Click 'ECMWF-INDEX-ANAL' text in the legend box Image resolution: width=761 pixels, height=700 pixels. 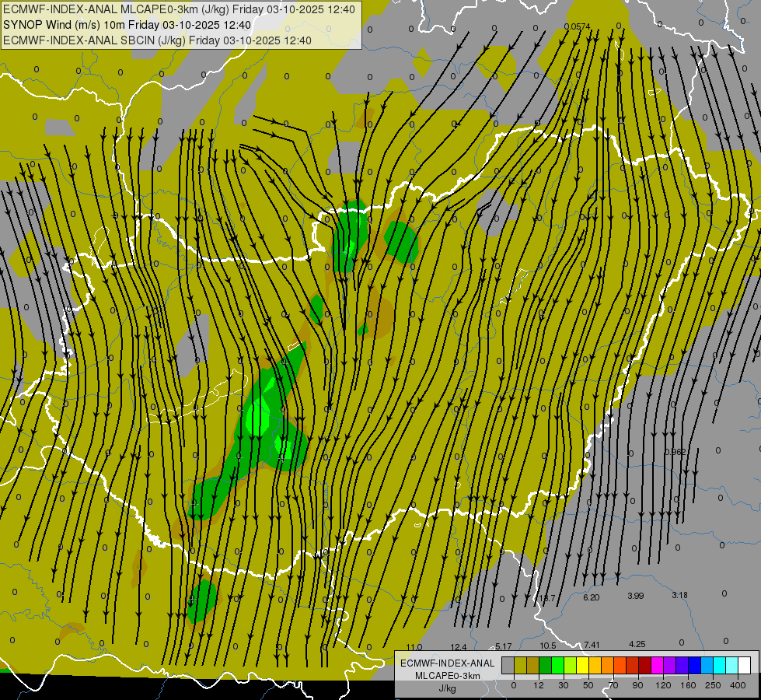coord(448,663)
